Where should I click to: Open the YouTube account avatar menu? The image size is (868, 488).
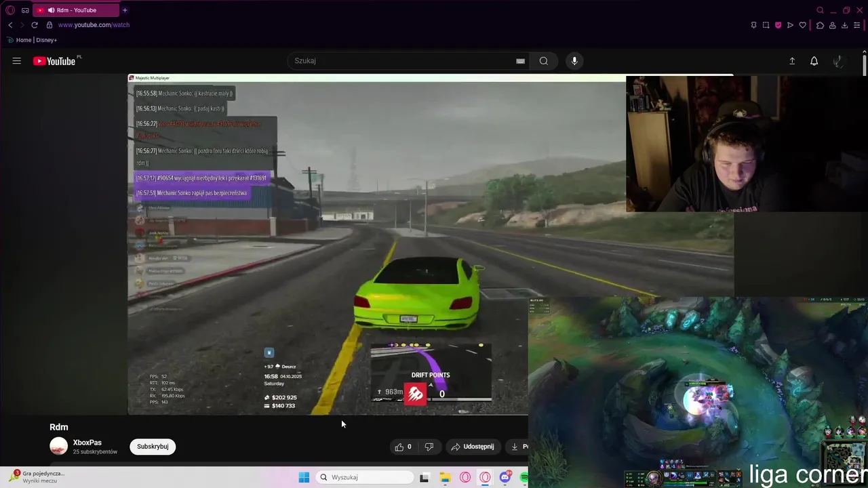coord(839,61)
